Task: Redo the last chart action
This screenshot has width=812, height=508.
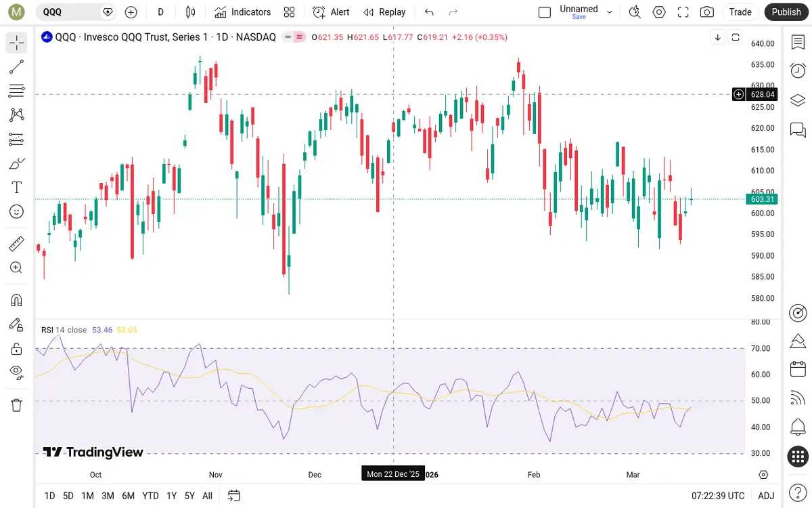Action: tap(453, 12)
